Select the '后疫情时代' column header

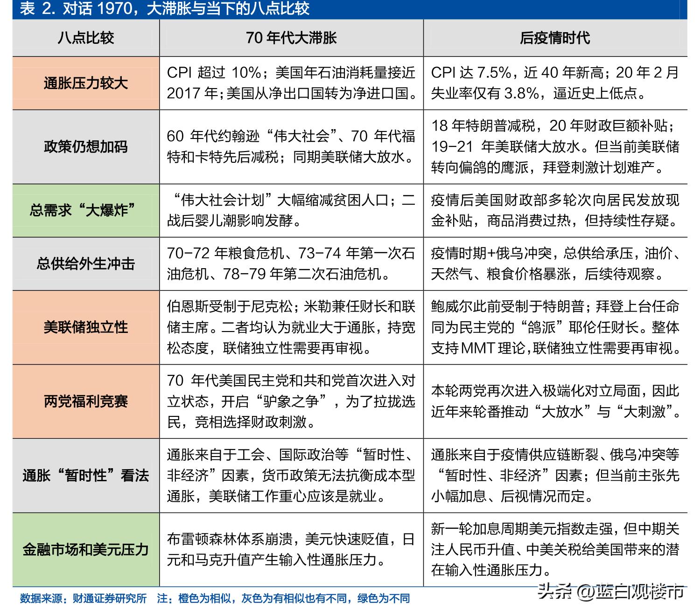click(x=555, y=38)
